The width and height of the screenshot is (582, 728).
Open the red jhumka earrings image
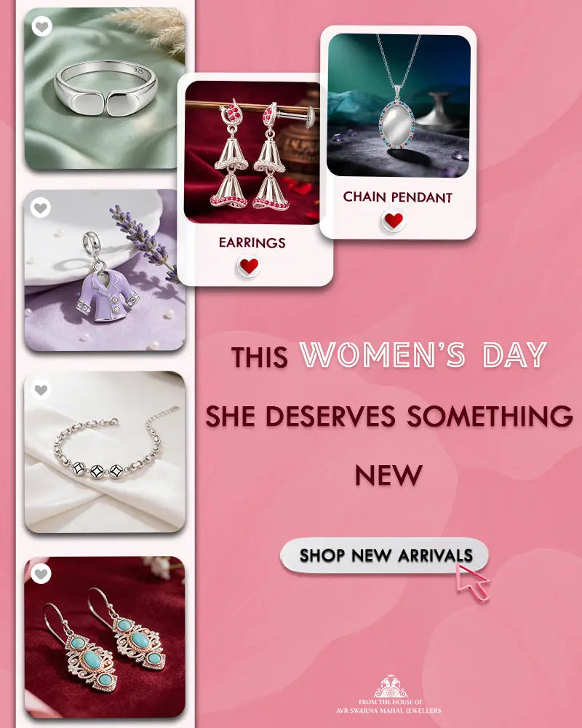pyautogui.click(x=252, y=152)
